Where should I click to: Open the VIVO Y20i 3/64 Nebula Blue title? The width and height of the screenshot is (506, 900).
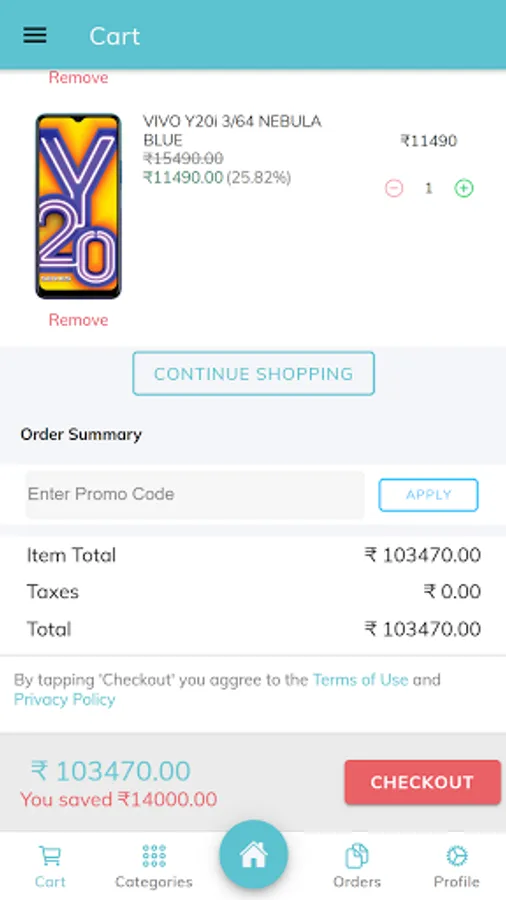[232, 131]
